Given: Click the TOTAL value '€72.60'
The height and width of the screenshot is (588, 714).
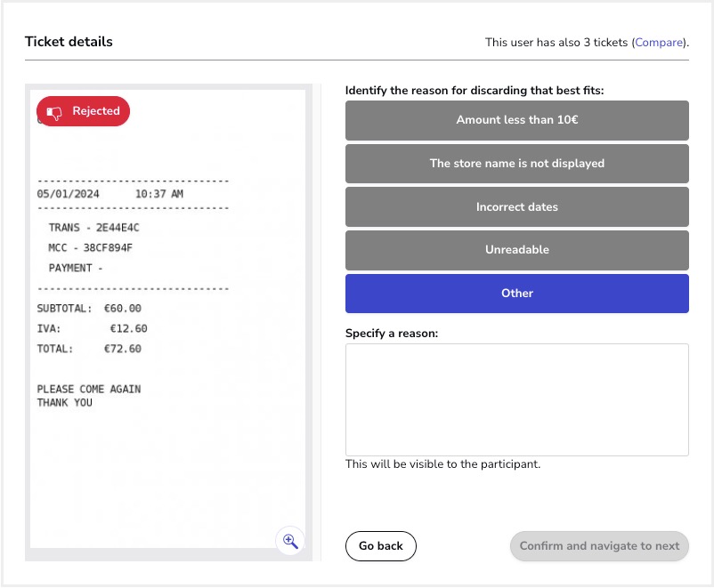Looking at the screenshot, I should point(123,349).
